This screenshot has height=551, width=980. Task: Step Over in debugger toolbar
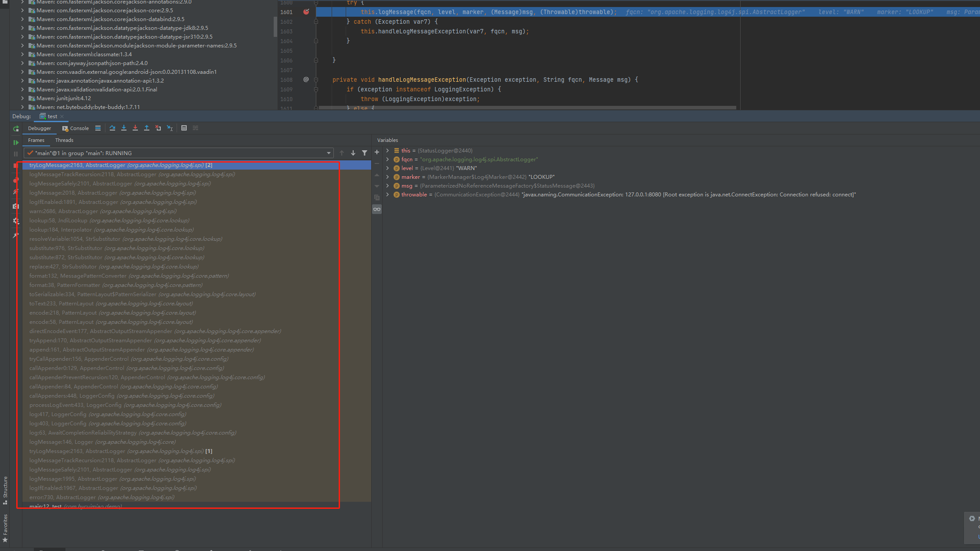pos(112,128)
